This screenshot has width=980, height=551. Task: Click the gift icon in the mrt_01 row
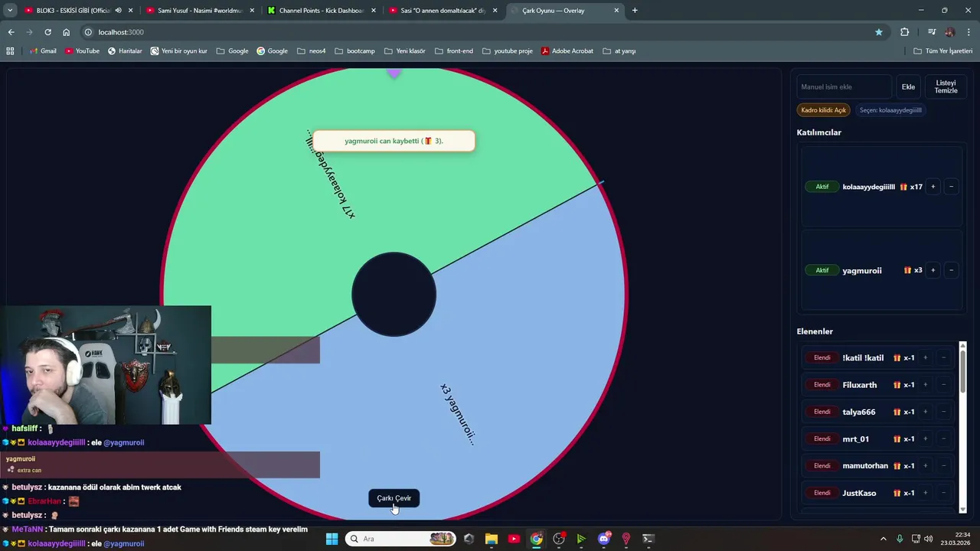click(897, 439)
